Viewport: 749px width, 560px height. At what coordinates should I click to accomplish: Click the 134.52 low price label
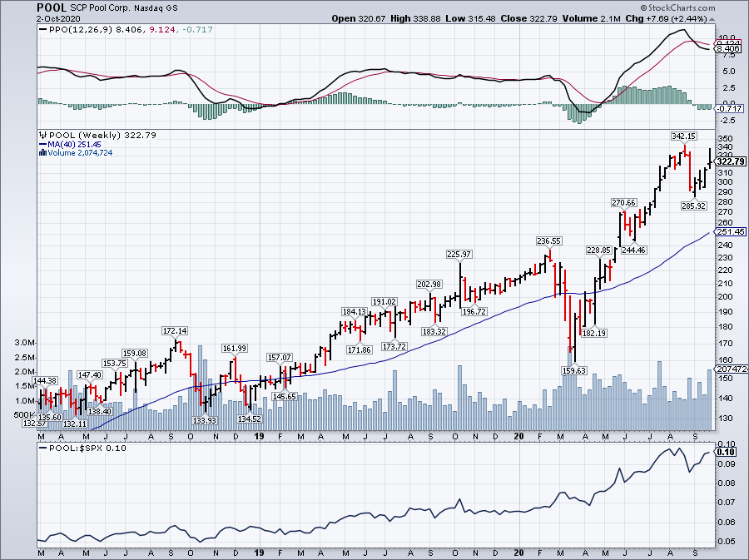[250, 419]
